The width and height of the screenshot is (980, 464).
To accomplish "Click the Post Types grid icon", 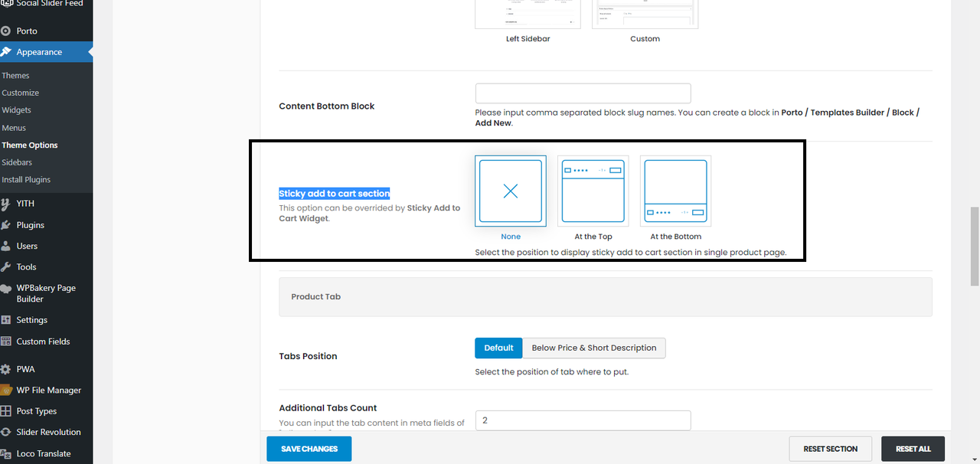I will (x=6, y=411).
